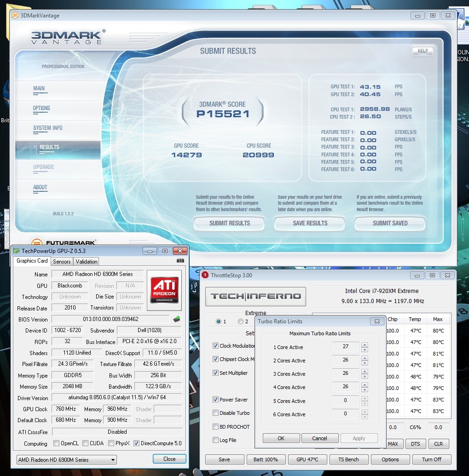Maximize the 3DMarkVantage window
Image resolution: width=469 pixels, height=476 pixels.
tap(433, 16)
